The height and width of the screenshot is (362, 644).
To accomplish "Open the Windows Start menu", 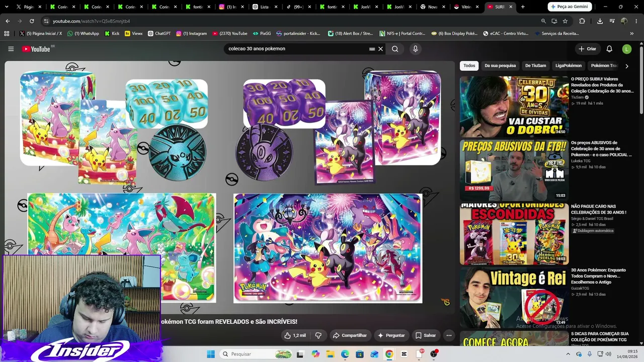I will [x=211, y=354].
